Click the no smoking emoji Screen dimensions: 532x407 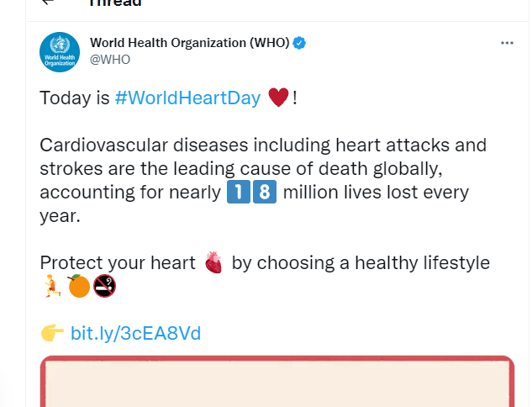(x=104, y=286)
